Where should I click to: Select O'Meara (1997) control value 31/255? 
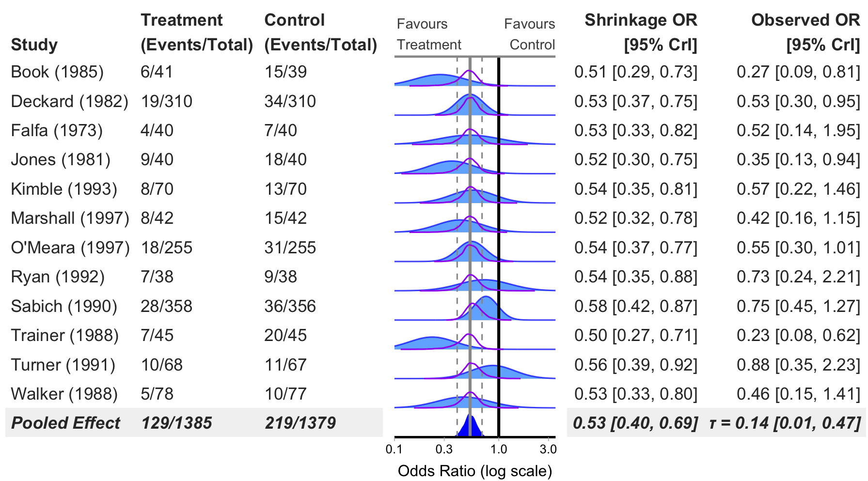point(290,248)
